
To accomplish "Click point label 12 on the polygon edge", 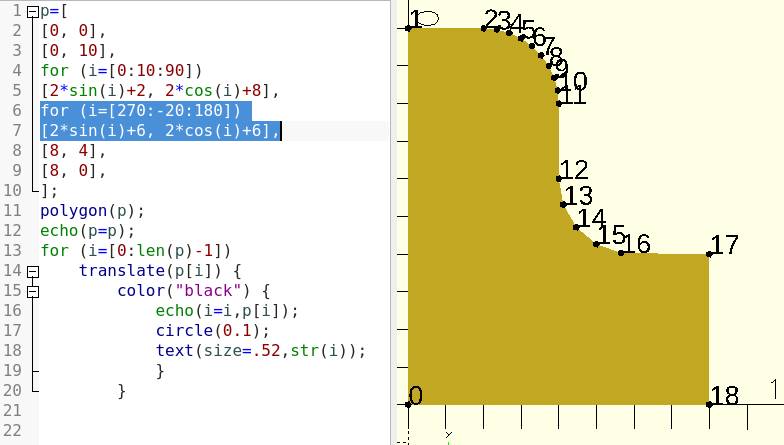I will [x=574, y=170].
